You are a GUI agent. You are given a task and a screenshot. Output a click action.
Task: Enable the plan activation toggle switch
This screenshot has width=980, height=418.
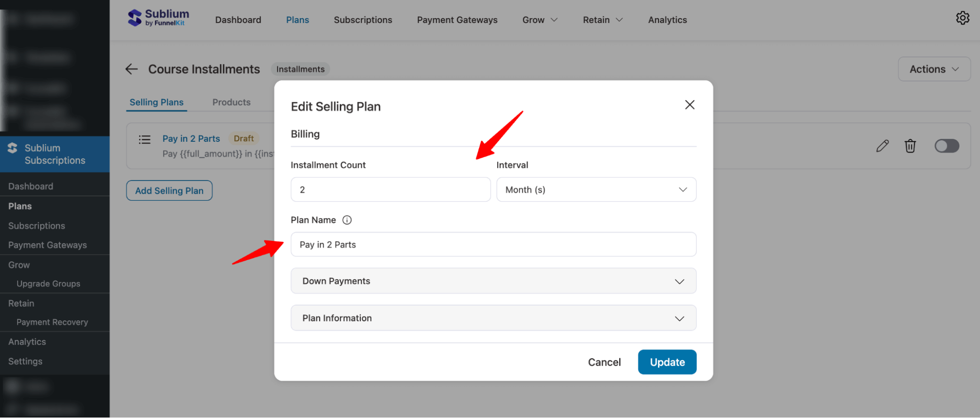point(947,146)
